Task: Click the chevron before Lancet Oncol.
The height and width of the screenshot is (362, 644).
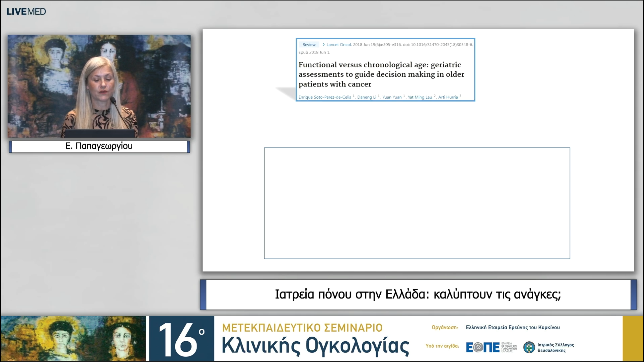Action: tap(323, 44)
